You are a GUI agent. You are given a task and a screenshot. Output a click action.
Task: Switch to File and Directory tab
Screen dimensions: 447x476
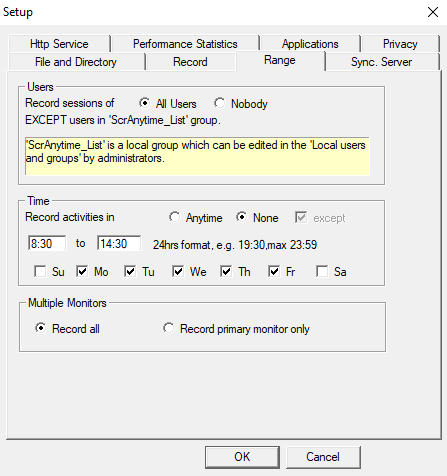coord(76,62)
